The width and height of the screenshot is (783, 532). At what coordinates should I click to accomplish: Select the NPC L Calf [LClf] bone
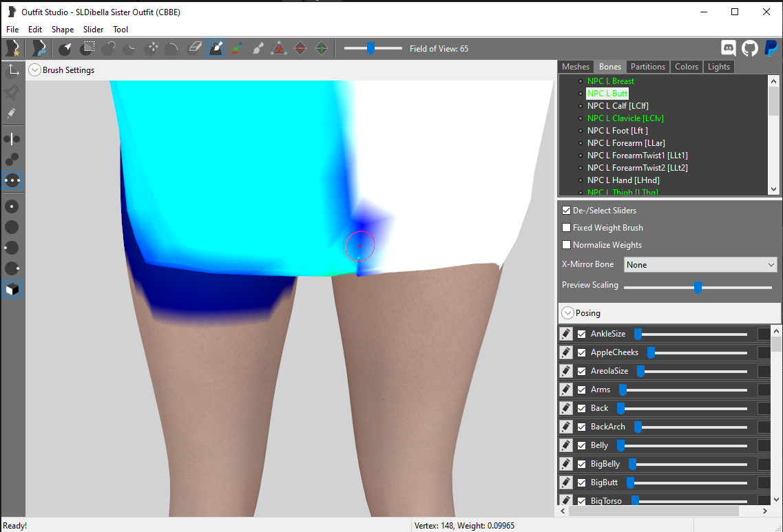click(x=618, y=106)
